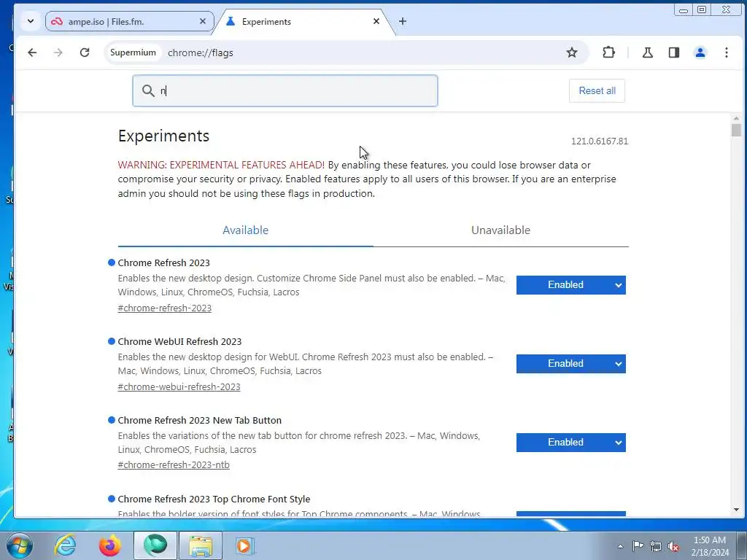Open Windows Media Player in taskbar
747x560 pixels.
244,545
